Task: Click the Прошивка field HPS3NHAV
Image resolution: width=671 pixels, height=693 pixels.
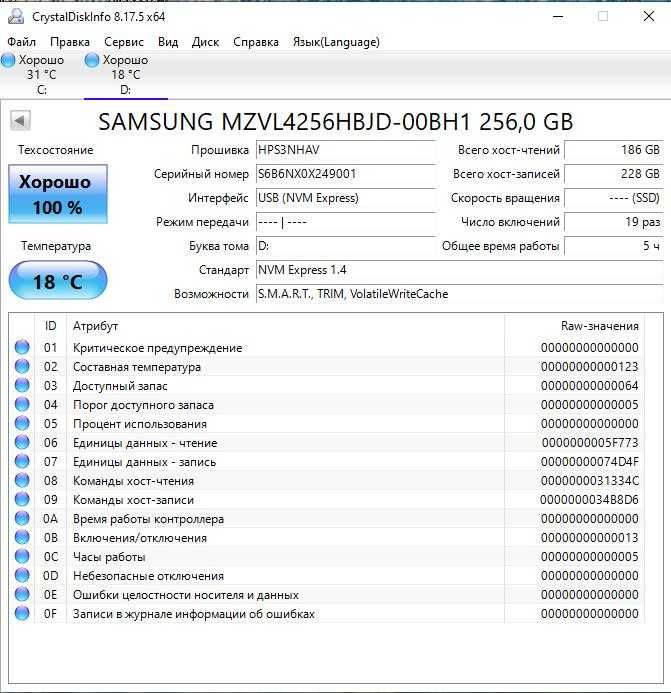Action: (x=346, y=150)
